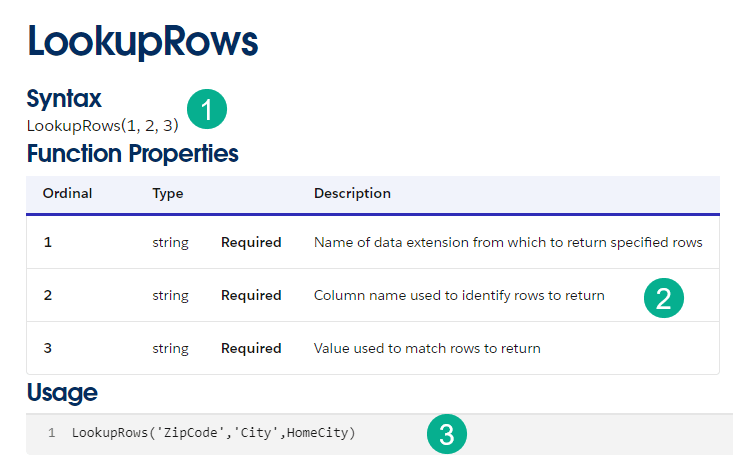Select ordinal 2 in the properties table
Screen dimensions: 733x461
[47, 295]
